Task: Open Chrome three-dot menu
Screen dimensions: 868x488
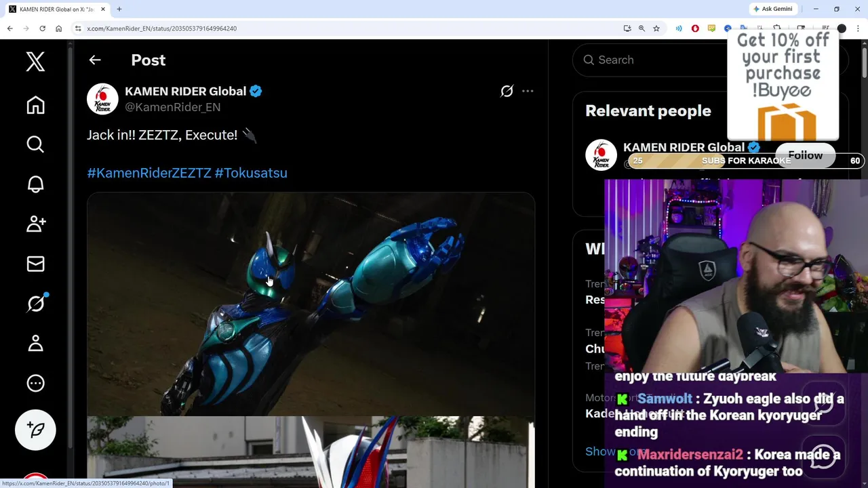Action: click(x=857, y=28)
